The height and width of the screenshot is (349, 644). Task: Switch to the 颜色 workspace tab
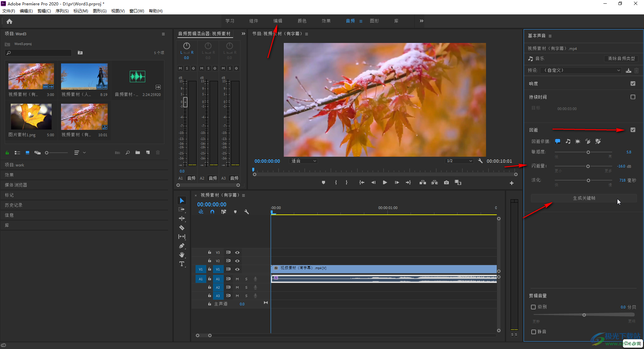click(302, 21)
